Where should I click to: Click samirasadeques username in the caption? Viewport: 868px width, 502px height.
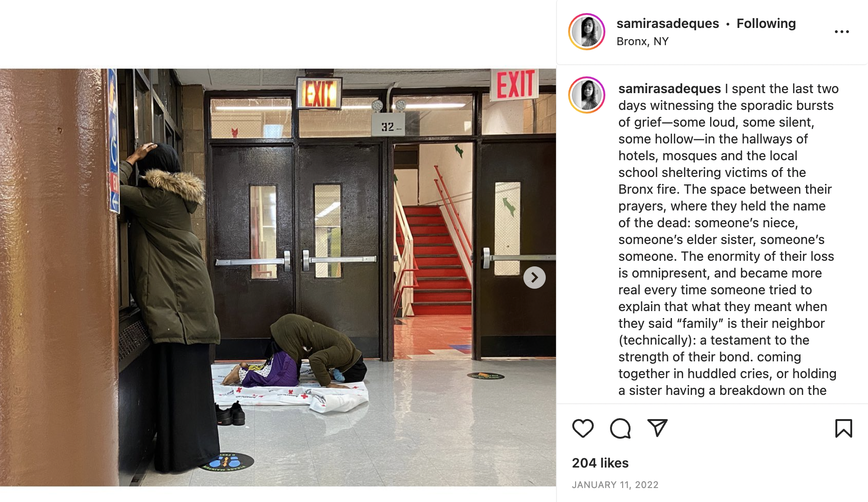[x=669, y=88]
